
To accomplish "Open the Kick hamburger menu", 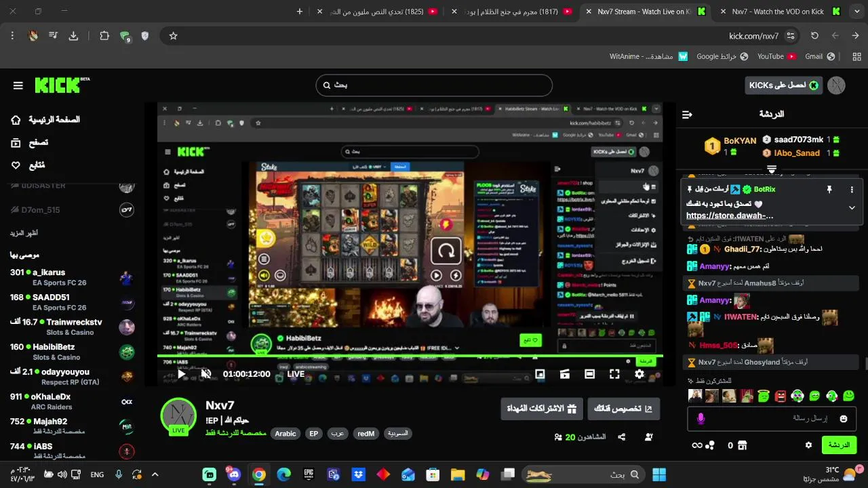I will point(18,85).
